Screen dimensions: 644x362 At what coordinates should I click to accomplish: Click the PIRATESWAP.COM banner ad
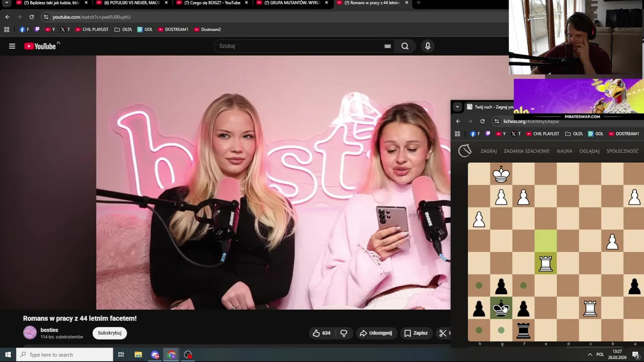[579, 100]
